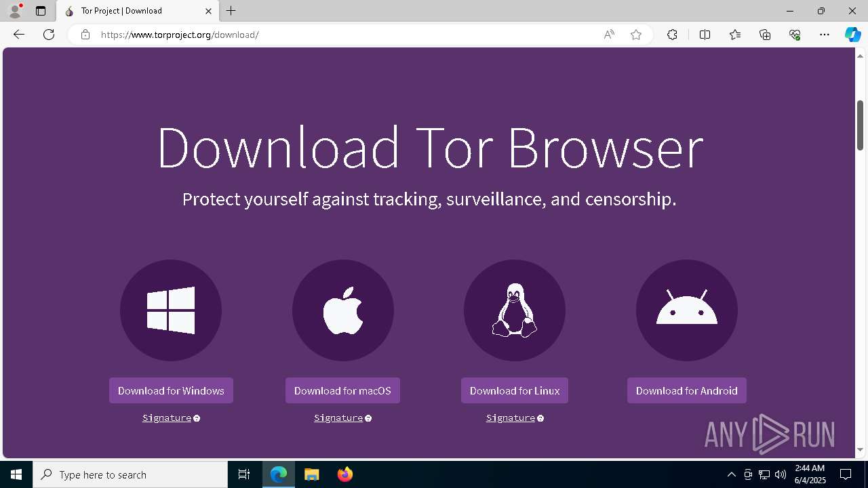This screenshot has height=488, width=868.
Task: Open the Signature link under Linux
Action: coord(511,418)
